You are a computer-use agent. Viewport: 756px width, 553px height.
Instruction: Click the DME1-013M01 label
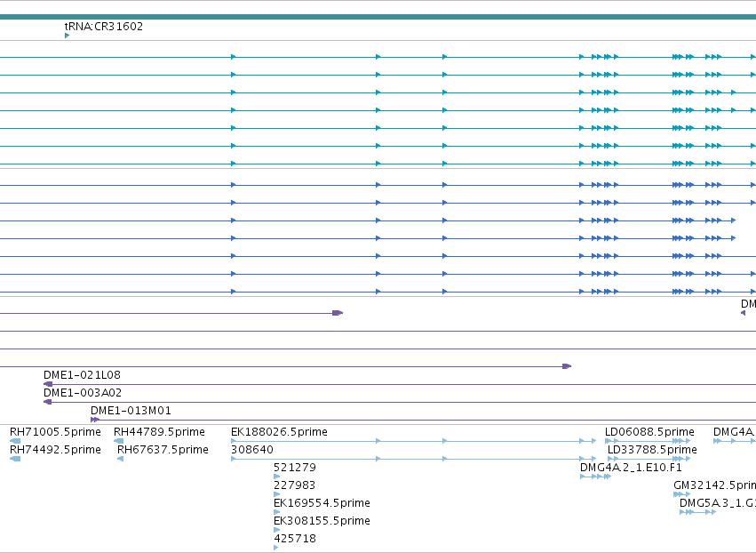point(131,411)
